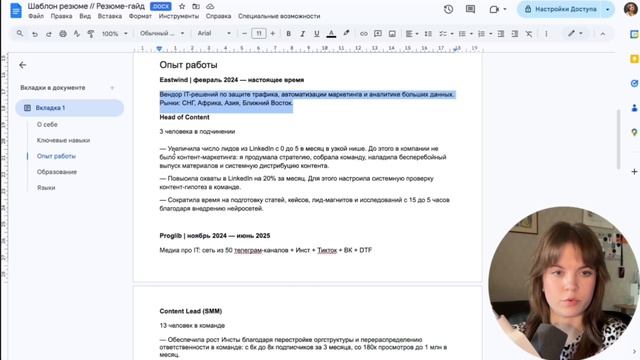Click Настройки Доступа share button
Viewport: 640px width, 360px height.
[560, 9]
